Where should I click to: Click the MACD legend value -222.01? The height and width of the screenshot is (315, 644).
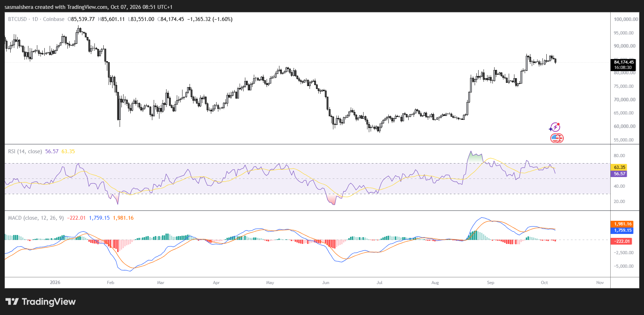point(77,218)
